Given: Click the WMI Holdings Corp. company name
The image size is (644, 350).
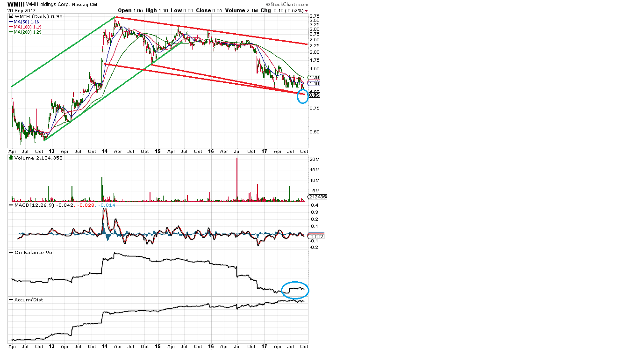Looking at the screenshot, I should (x=49, y=5).
